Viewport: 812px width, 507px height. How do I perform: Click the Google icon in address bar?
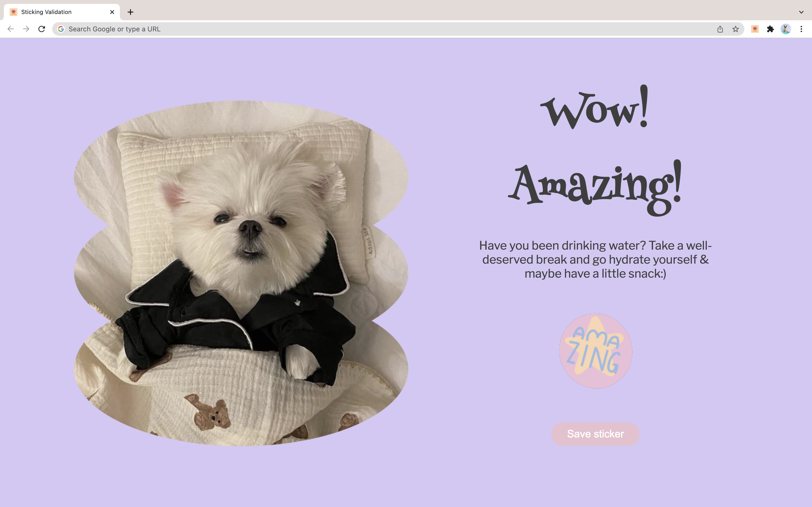point(61,29)
